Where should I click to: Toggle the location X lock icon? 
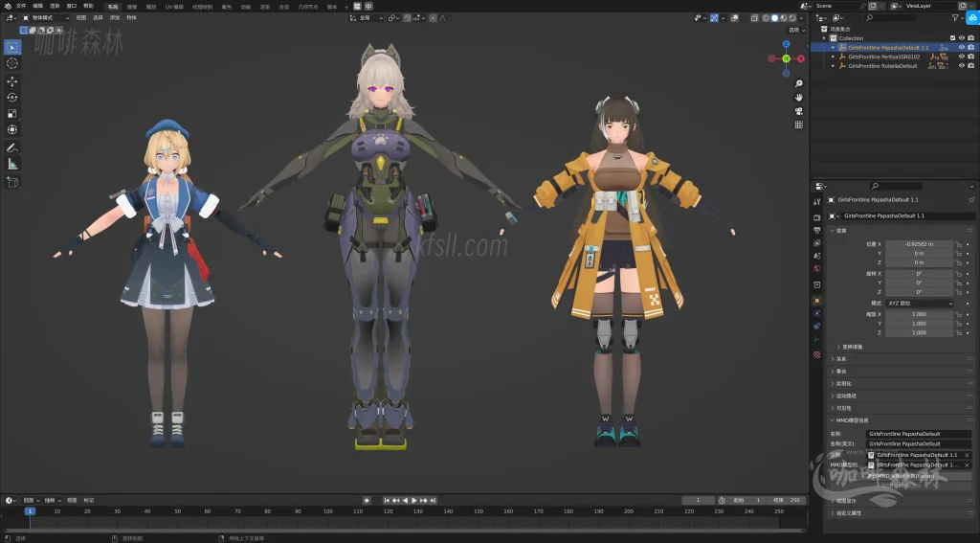click(x=958, y=244)
